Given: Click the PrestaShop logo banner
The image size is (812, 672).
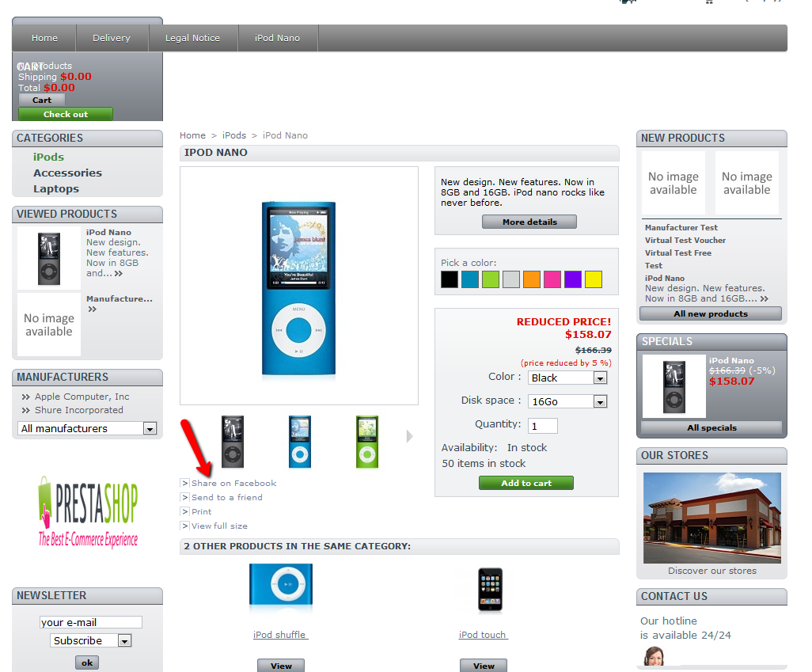Looking at the screenshot, I should [88, 512].
